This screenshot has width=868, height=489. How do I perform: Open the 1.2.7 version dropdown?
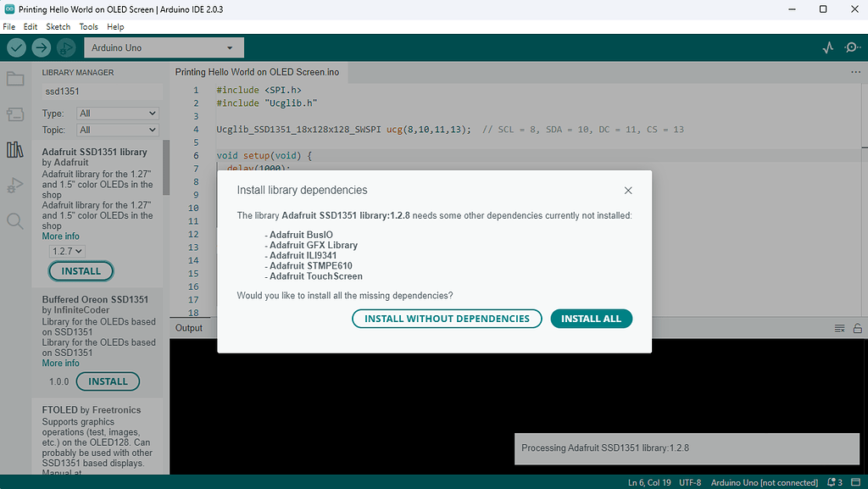tap(67, 251)
